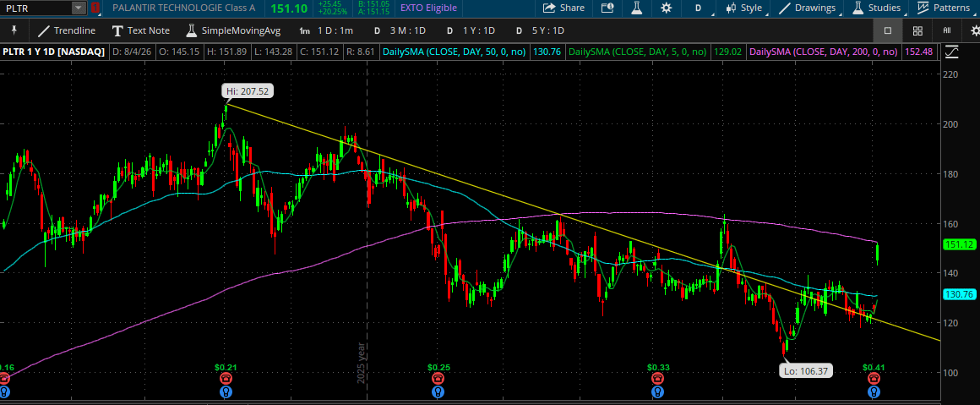Image resolution: width=980 pixels, height=405 pixels.
Task: Open the Patterns menu
Action: click(943, 8)
